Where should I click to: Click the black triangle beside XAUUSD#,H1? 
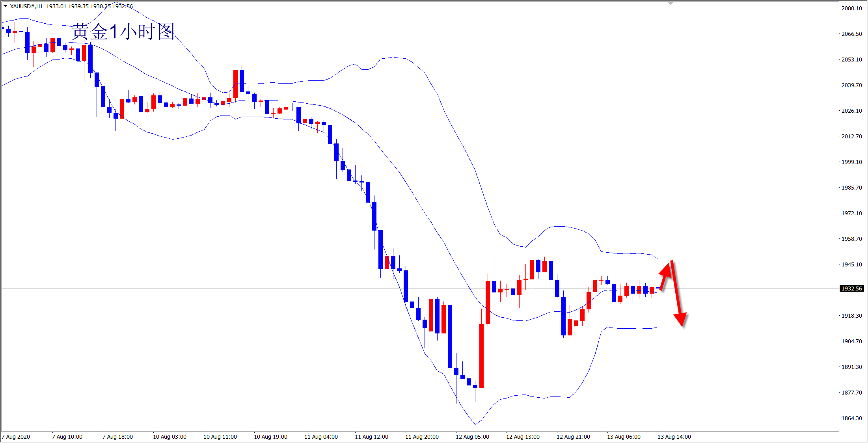(x=6, y=6)
